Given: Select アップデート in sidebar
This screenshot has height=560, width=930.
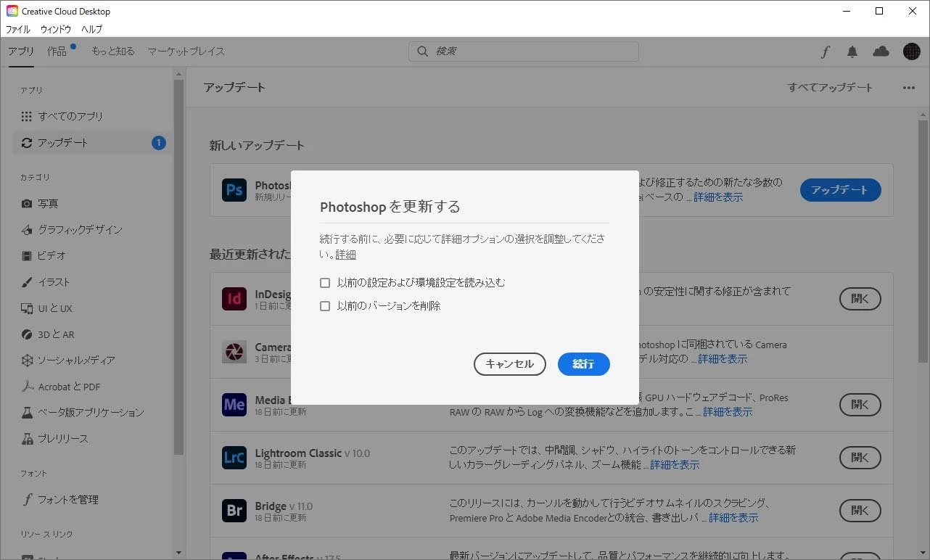Looking at the screenshot, I should point(93,143).
